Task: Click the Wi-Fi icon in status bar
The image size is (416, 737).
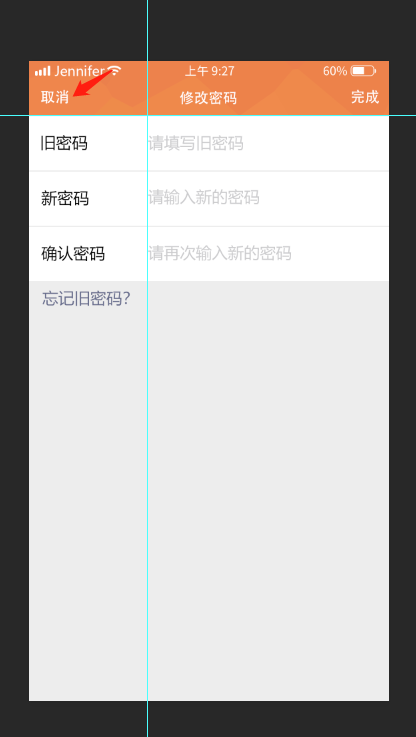Action: point(114,71)
